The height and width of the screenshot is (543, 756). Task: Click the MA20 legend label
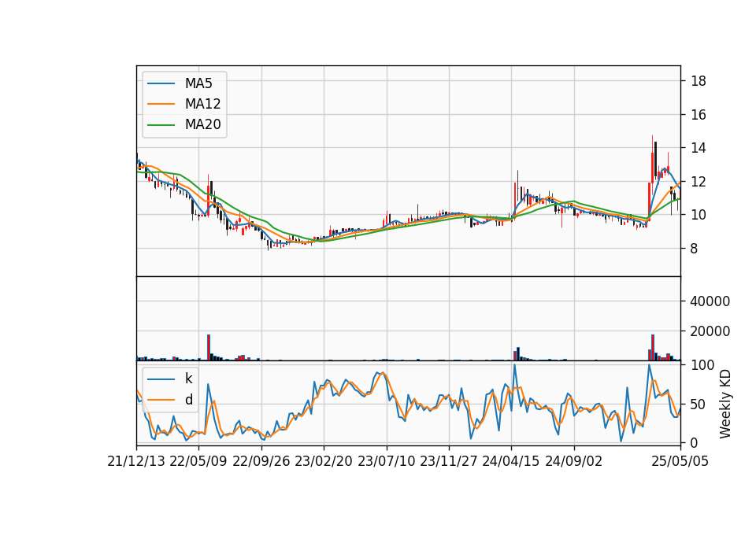tap(202, 125)
